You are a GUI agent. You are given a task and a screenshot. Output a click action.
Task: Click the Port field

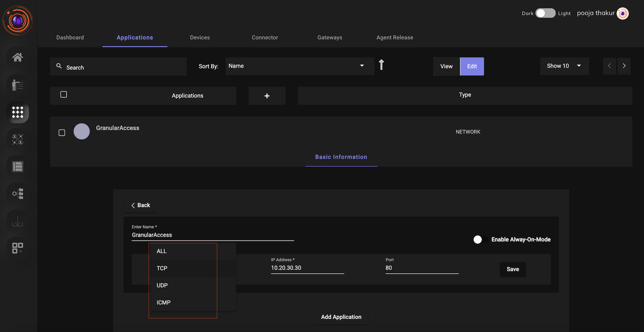pos(422,268)
